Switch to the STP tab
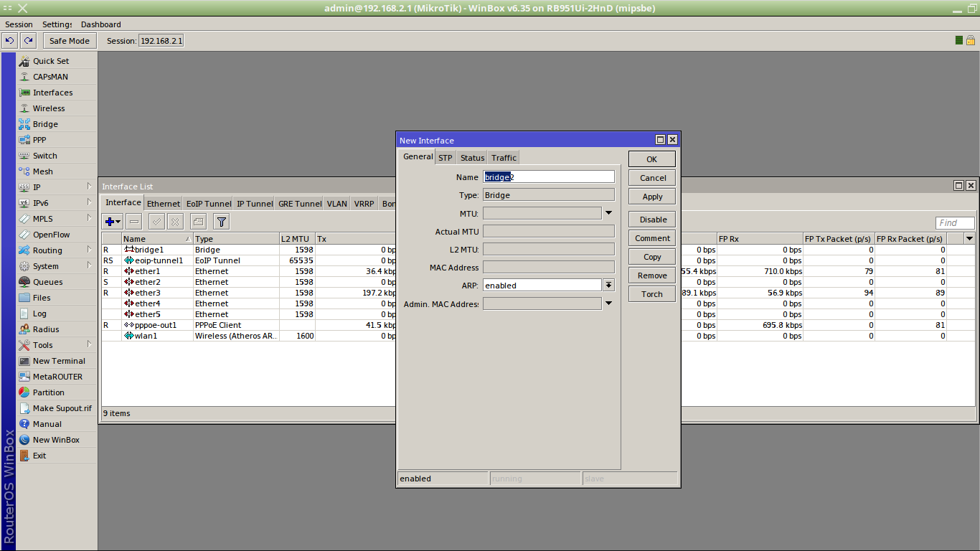The height and width of the screenshot is (551, 980). point(446,158)
